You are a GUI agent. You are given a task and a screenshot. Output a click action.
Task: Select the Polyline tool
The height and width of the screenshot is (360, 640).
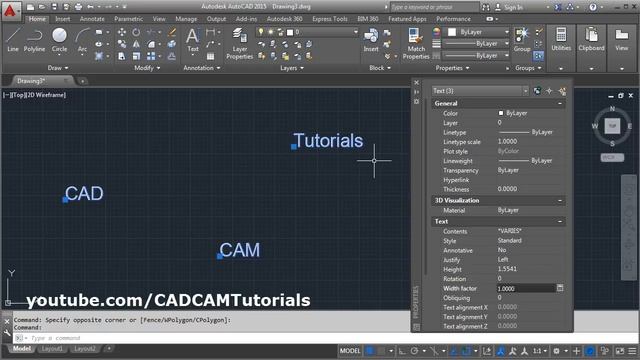pyautogui.click(x=34, y=40)
